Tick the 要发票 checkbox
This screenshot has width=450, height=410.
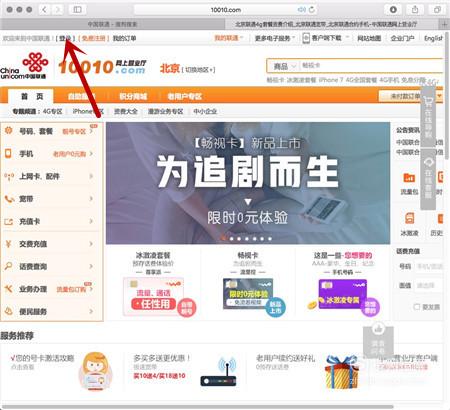click(417, 307)
